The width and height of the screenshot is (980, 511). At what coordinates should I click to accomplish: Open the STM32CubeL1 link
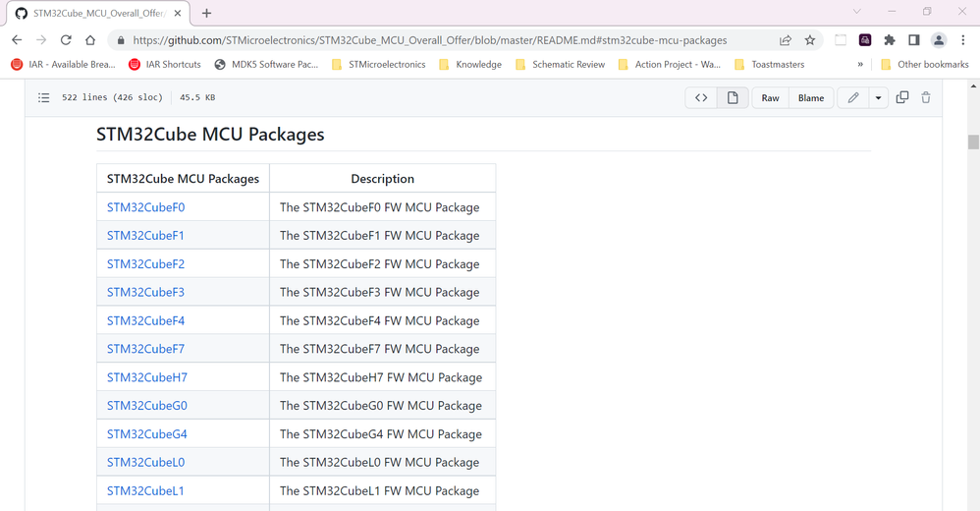[x=145, y=491]
